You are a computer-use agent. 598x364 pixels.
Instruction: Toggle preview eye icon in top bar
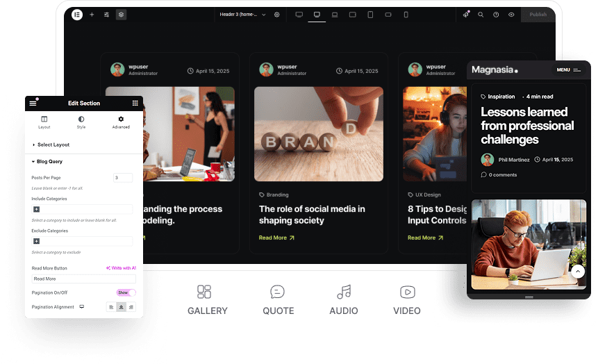coord(511,15)
